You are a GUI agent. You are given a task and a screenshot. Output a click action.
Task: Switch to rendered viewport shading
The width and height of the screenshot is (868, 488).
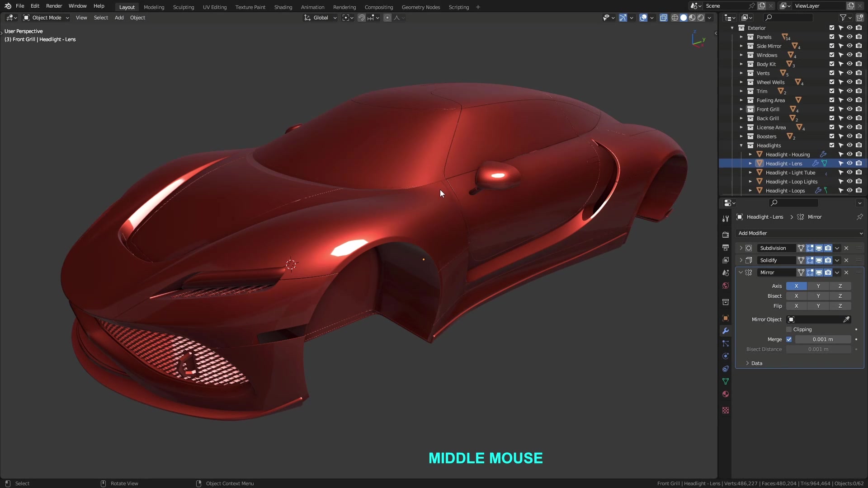(x=701, y=18)
